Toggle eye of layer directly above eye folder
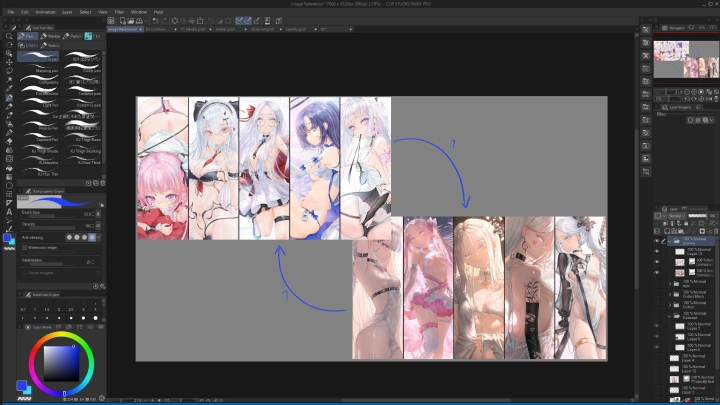Image resolution: width=720 pixels, height=405 pixels. [x=657, y=272]
